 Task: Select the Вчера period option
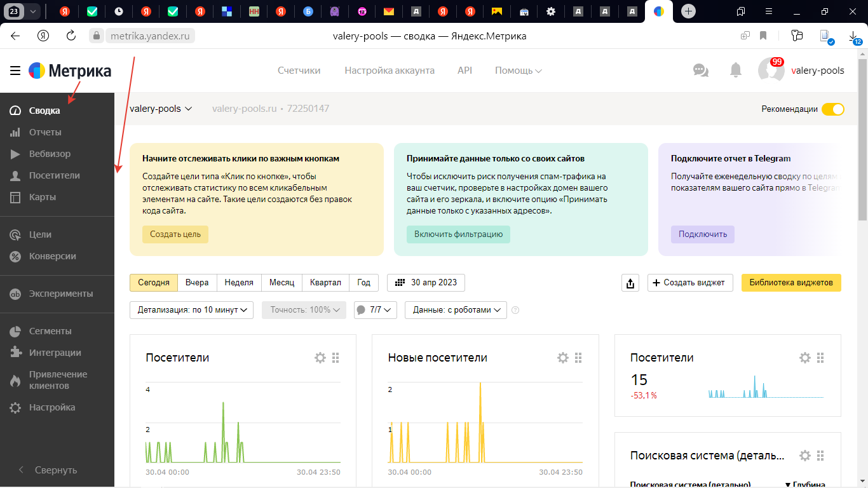tap(197, 283)
